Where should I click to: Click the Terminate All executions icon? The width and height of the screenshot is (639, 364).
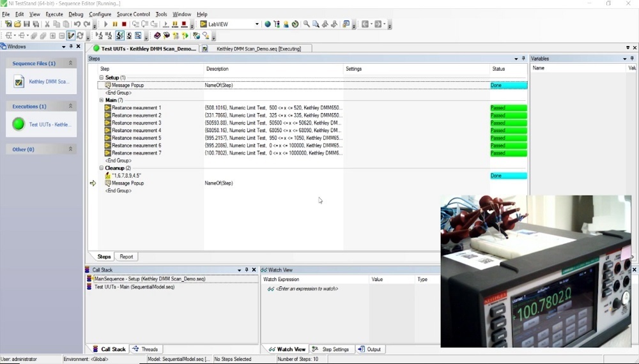point(184,24)
